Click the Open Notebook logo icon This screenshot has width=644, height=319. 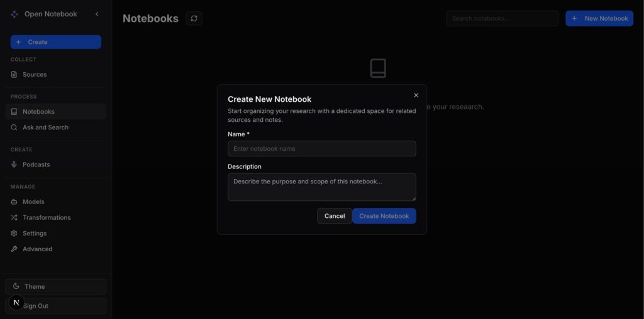click(14, 14)
